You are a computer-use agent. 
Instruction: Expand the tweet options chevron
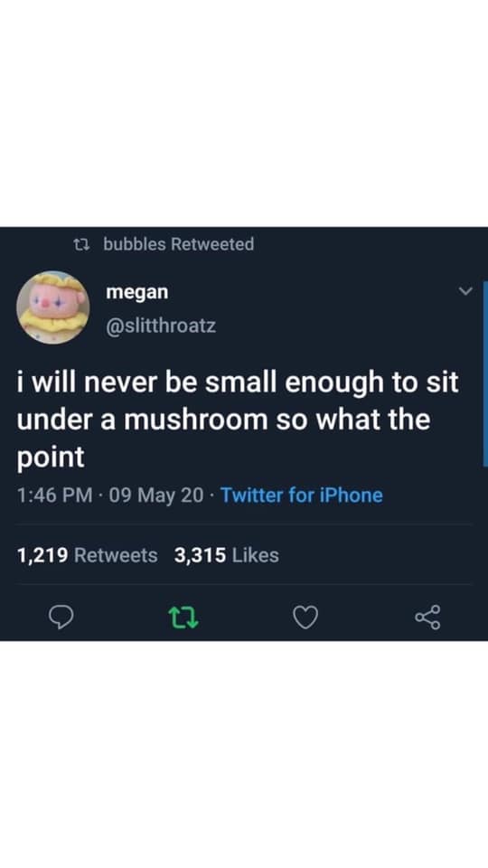tap(466, 291)
